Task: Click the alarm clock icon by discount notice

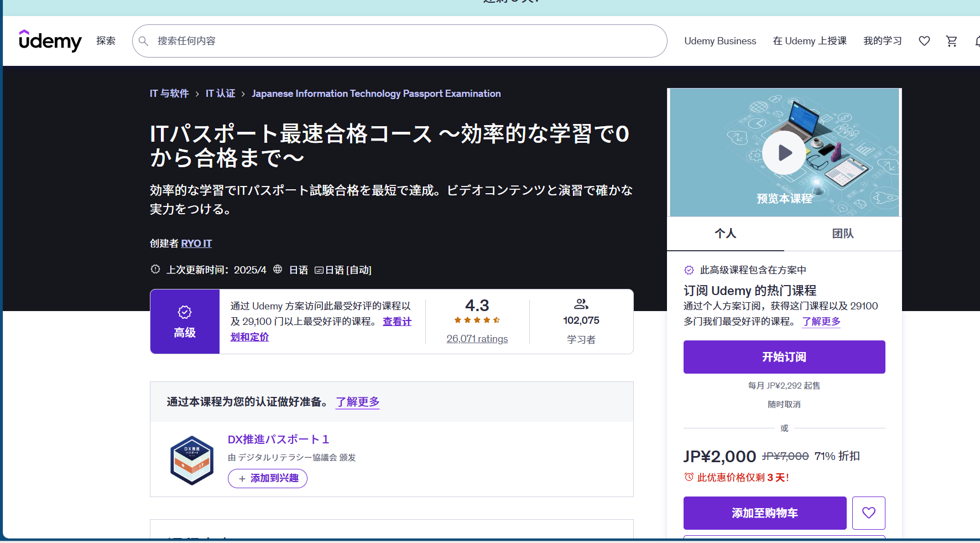Action: point(689,477)
